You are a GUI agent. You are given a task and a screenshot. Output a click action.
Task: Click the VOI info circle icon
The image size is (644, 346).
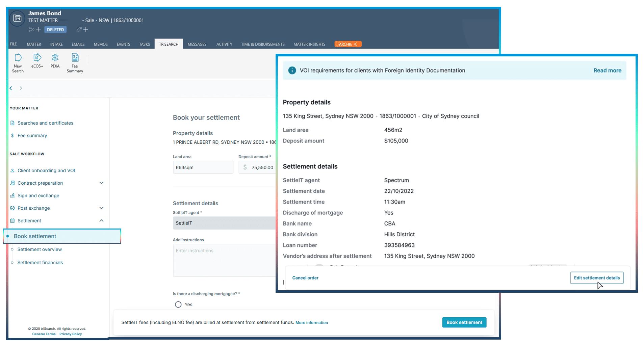click(x=292, y=71)
